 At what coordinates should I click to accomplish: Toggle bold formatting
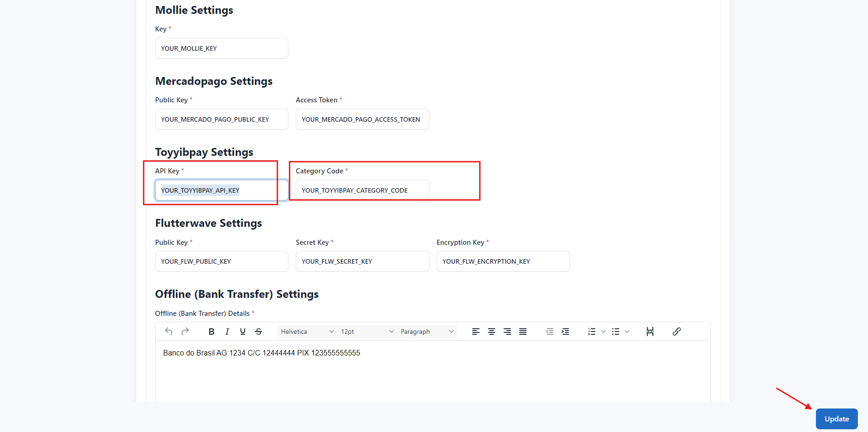tap(211, 331)
